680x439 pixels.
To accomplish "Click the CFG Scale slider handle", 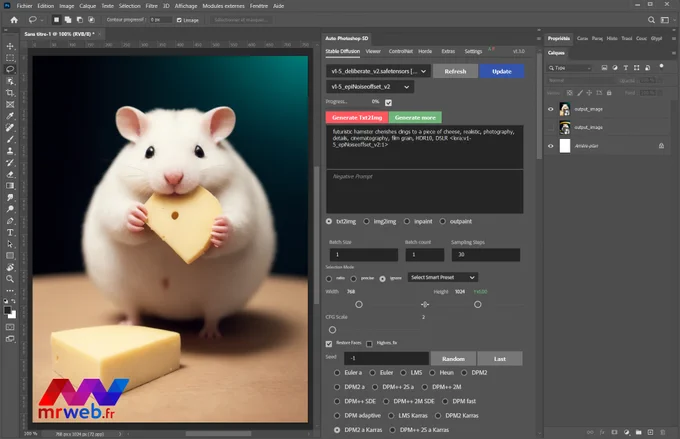I will tap(332, 330).
